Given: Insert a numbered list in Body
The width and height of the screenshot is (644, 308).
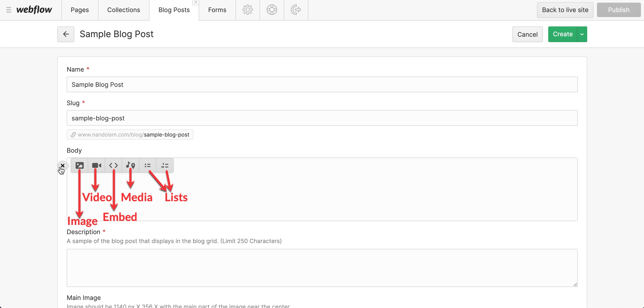Looking at the screenshot, I should pyautogui.click(x=165, y=165).
